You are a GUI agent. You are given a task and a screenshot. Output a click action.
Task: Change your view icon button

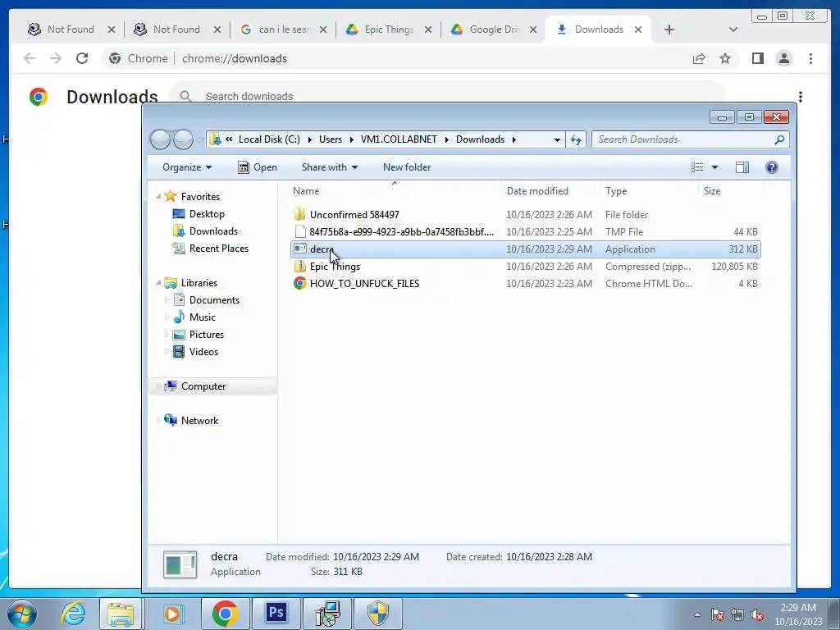[697, 167]
